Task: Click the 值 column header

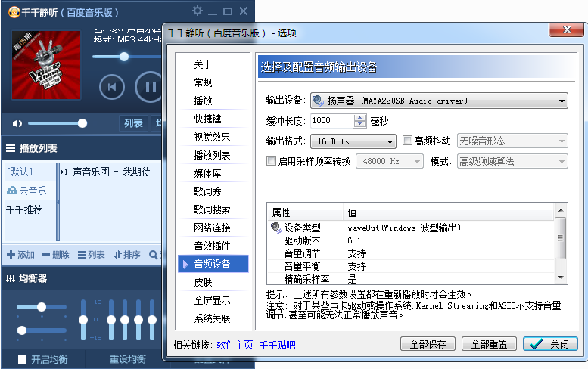Action: (449, 212)
